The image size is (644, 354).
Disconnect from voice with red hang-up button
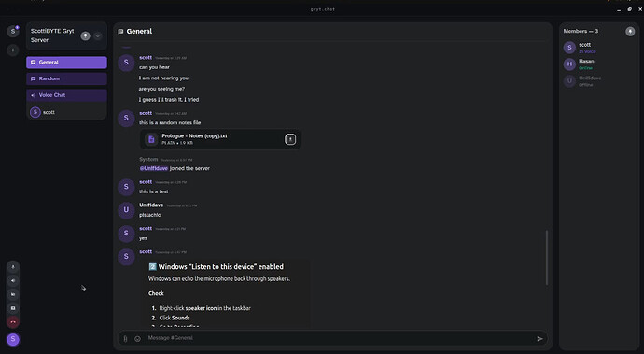click(13, 322)
